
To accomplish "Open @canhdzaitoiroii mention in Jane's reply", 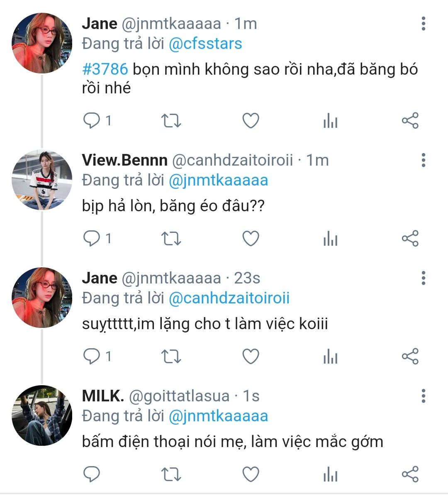I will pos(229,298).
